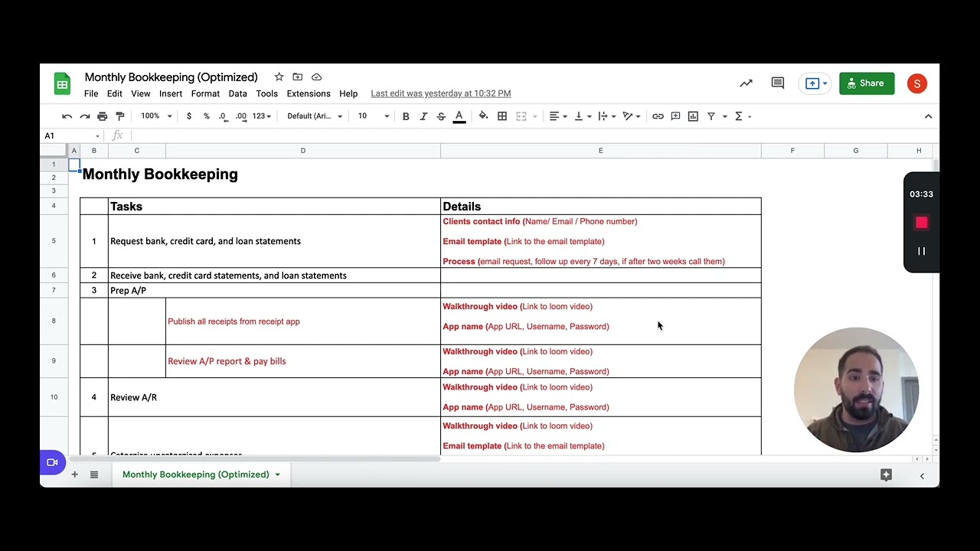Open the merge cells dropdown arrow

[534, 116]
